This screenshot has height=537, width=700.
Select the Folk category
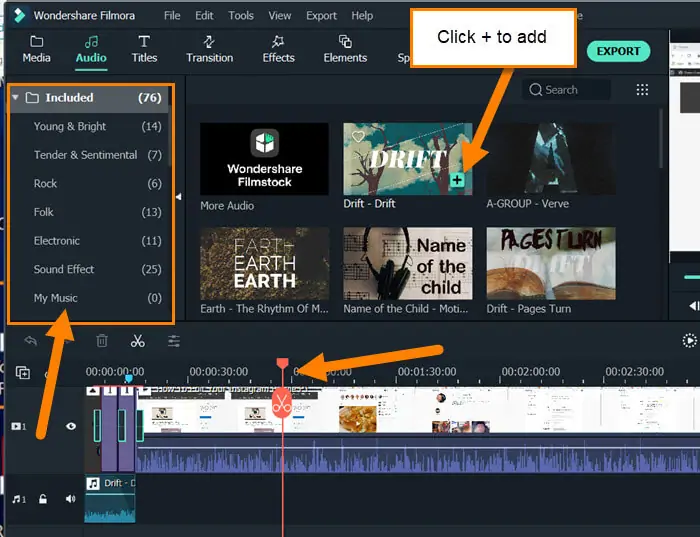click(91, 212)
